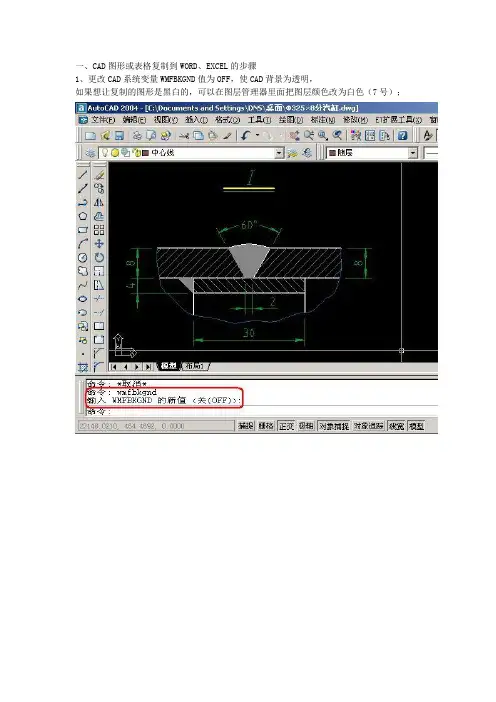Switch to the 模型 drawing tab

[x=169, y=367]
